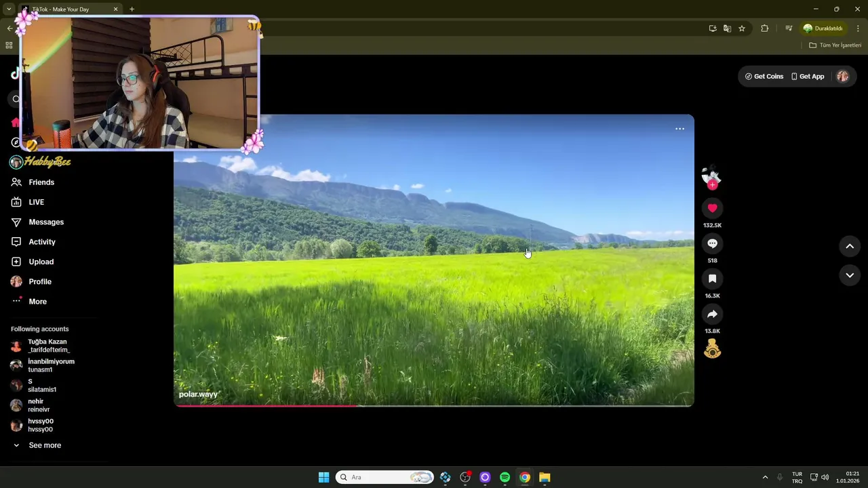Open the Windows Start menu
The image size is (868, 488).
(323, 477)
